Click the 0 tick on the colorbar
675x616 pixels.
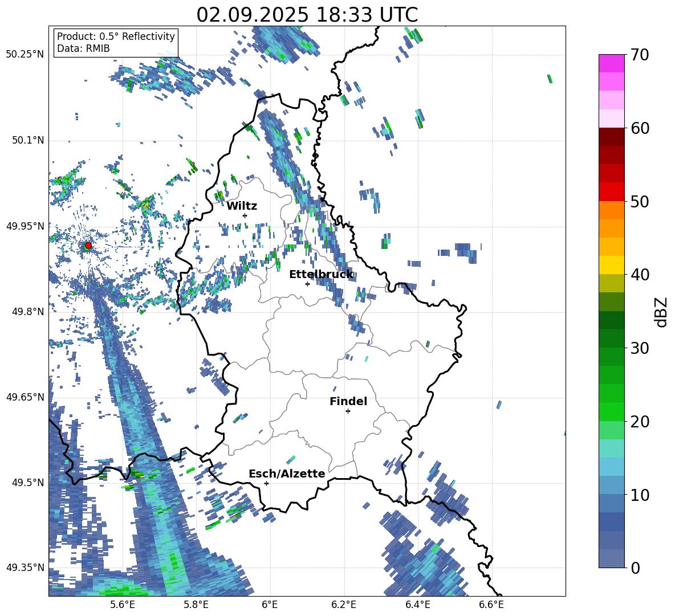[x=635, y=568]
